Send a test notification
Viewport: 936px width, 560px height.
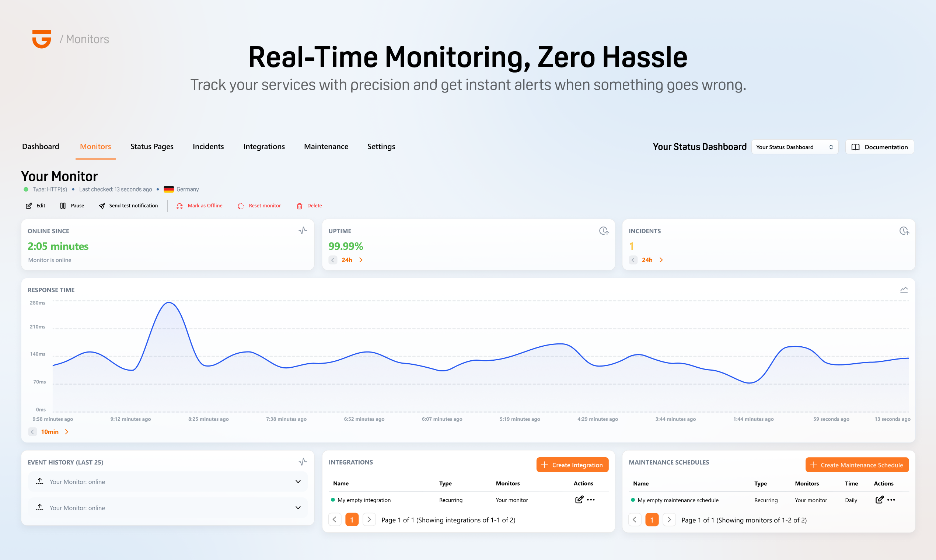coord(128,206)
